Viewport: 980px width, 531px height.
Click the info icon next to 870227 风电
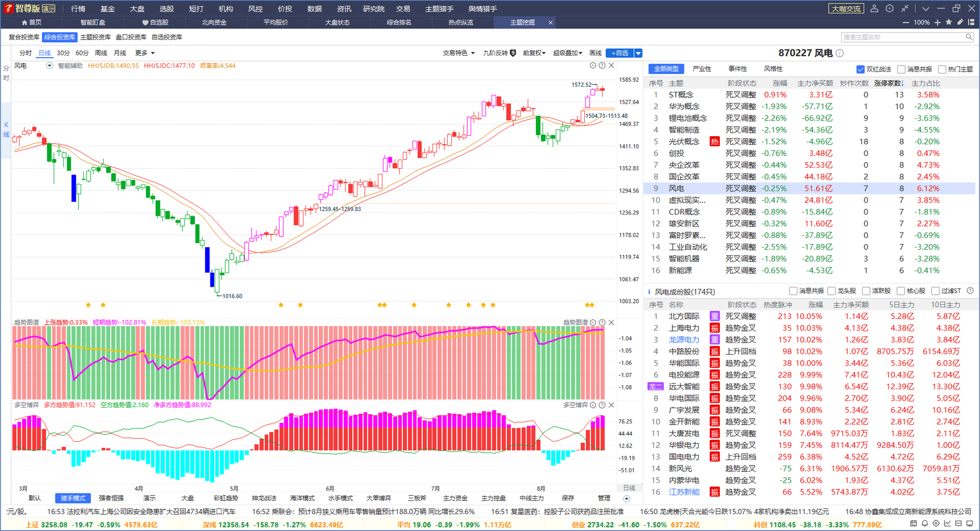tap(840, 53)
